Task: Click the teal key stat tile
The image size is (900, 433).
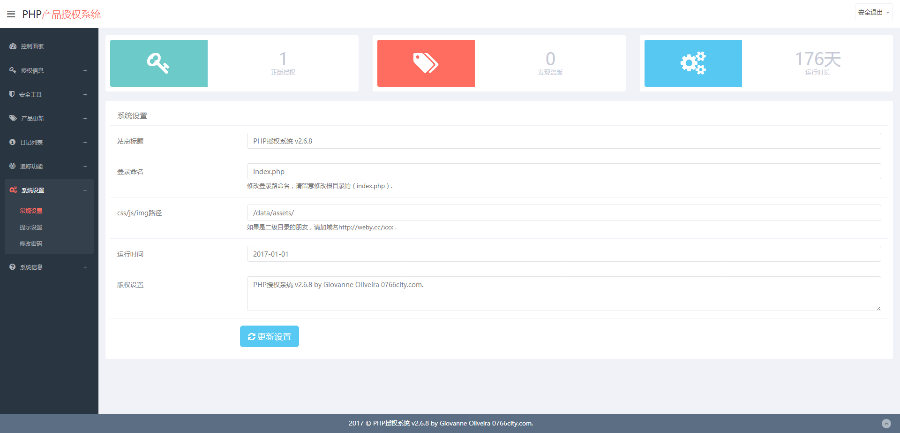Action: click(x=159, y=63)
